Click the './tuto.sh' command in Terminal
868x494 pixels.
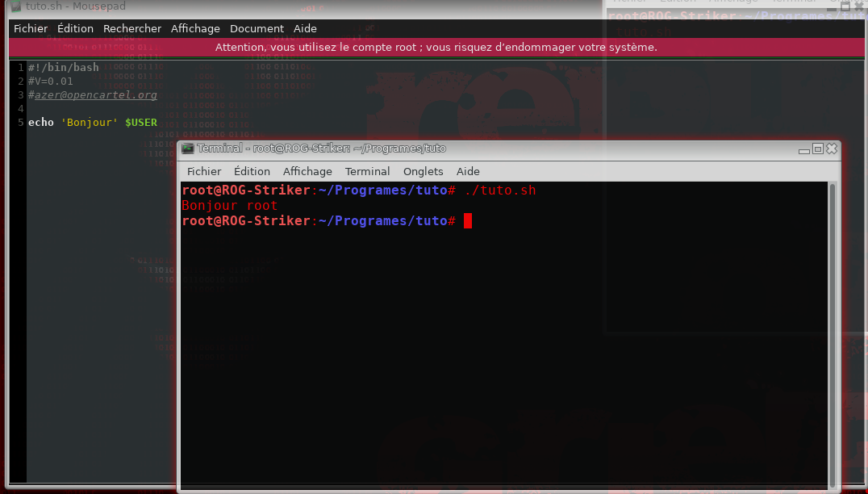(500, 190)
